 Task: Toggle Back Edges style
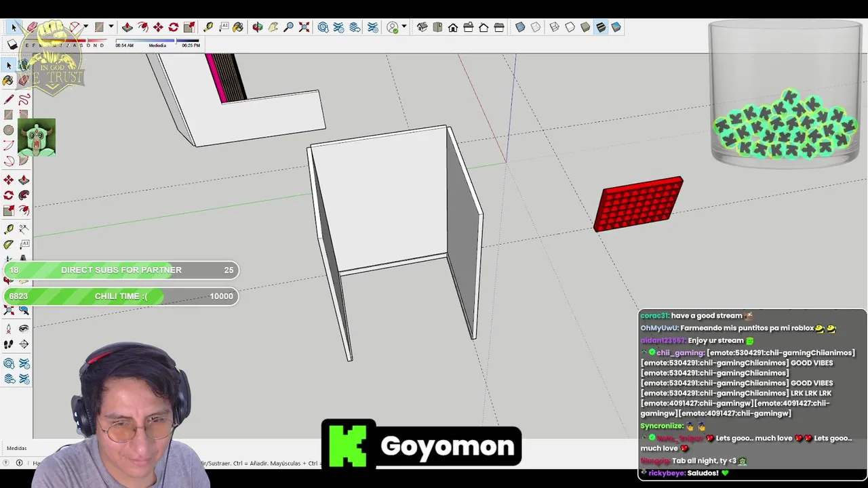tap(536, 27)
